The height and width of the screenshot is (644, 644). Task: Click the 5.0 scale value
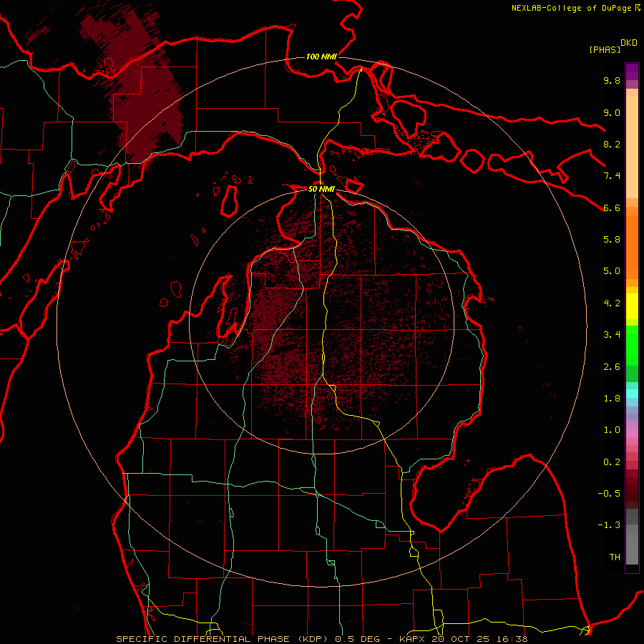(x=612, y=271)
